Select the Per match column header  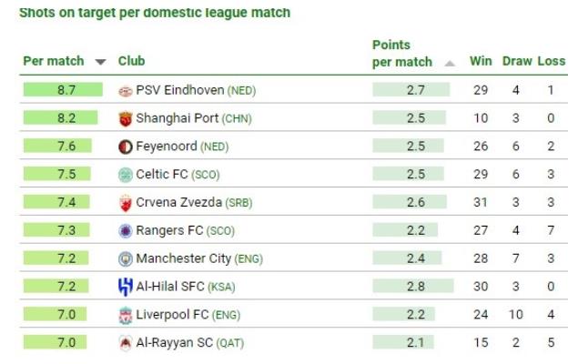tap(54, 61)
